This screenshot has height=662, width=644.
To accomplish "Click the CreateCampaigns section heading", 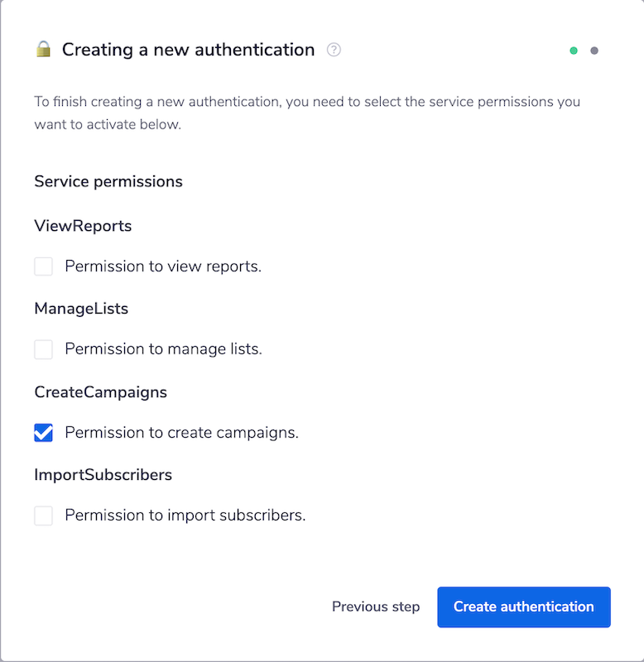I will 100,391.
